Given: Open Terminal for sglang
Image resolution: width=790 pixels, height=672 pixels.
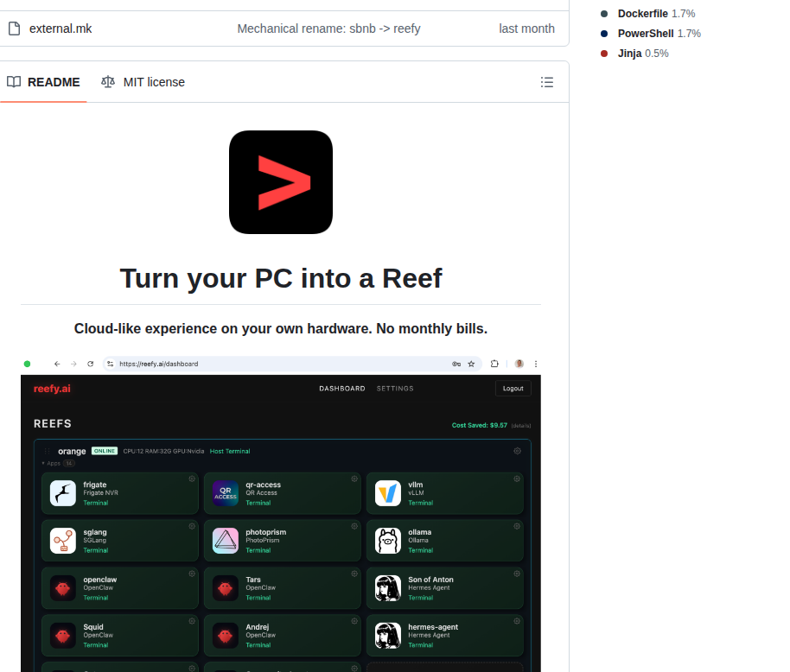Looking at the screenshot, I should click(96, 550).
